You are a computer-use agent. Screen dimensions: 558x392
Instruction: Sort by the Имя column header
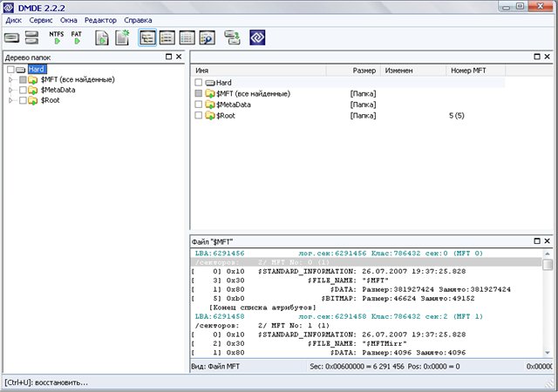pyautogui.click(x=259, y=71)
